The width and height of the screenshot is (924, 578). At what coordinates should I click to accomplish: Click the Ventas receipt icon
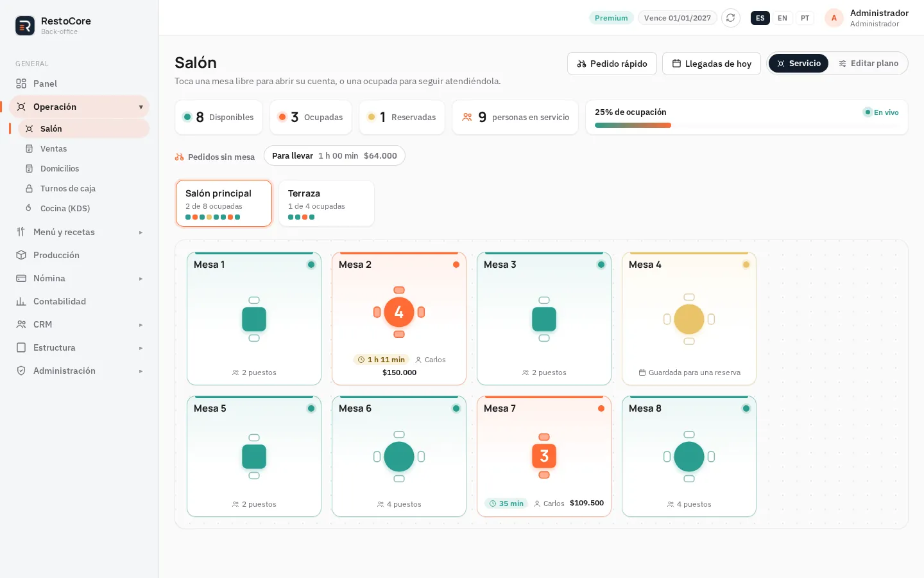tap(29, 148)
